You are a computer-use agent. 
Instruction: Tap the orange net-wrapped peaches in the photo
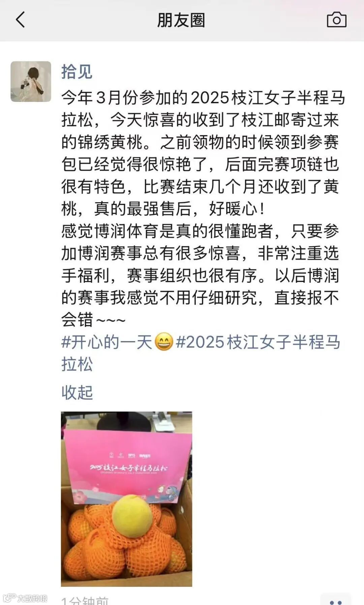point(125,543)
